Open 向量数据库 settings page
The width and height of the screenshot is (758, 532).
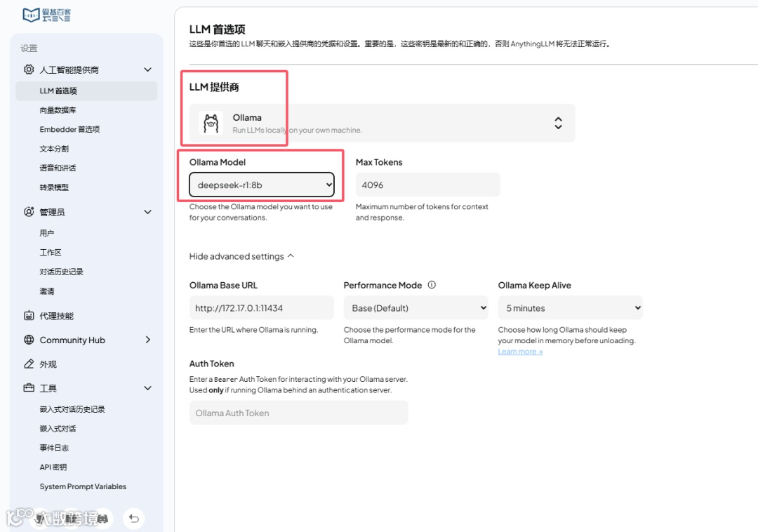[x=58, y=110]
